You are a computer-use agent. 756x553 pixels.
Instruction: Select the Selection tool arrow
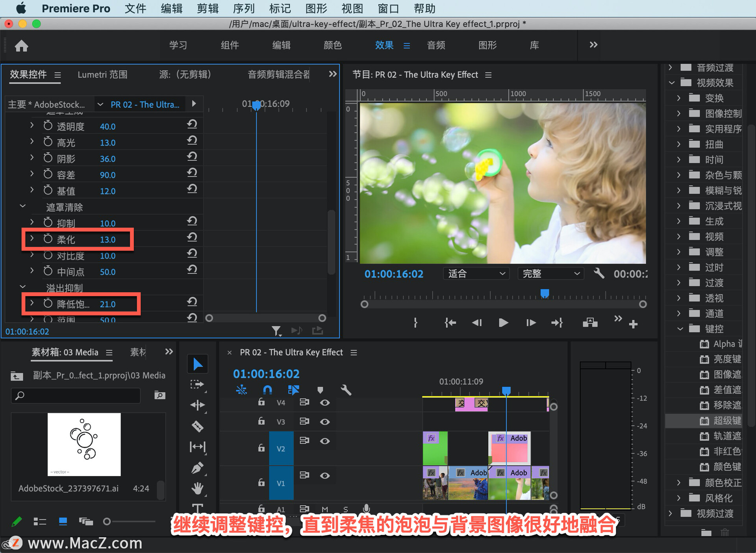[197, 364]
